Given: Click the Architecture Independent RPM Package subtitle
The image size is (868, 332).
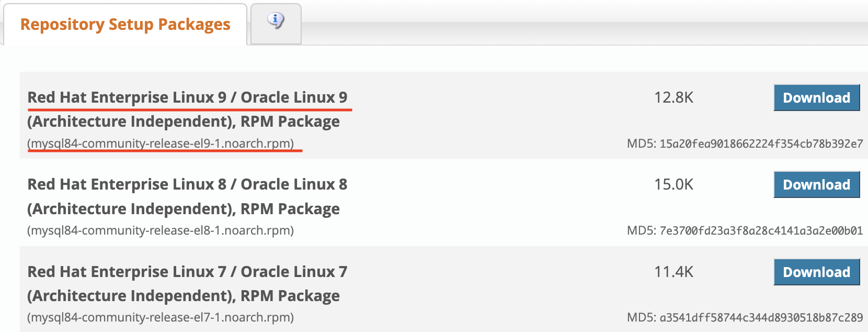Looking at the screenshot, I should (x=183, y=121).
